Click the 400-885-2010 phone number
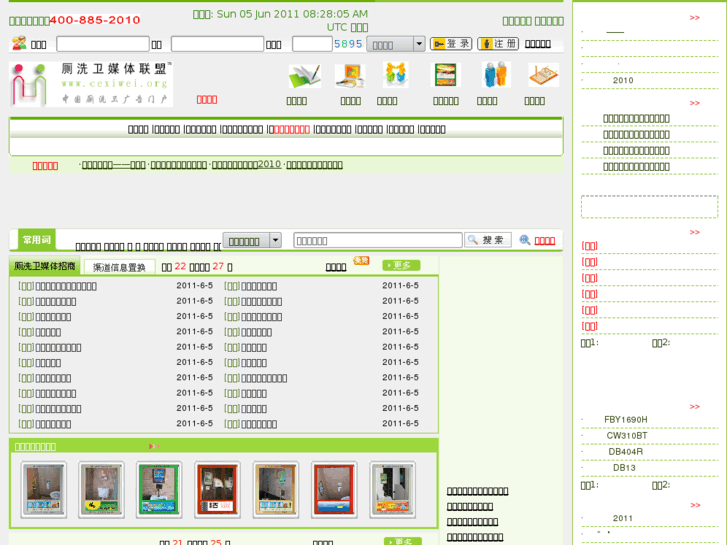This screenshot has width=727, height=545. 95,20
